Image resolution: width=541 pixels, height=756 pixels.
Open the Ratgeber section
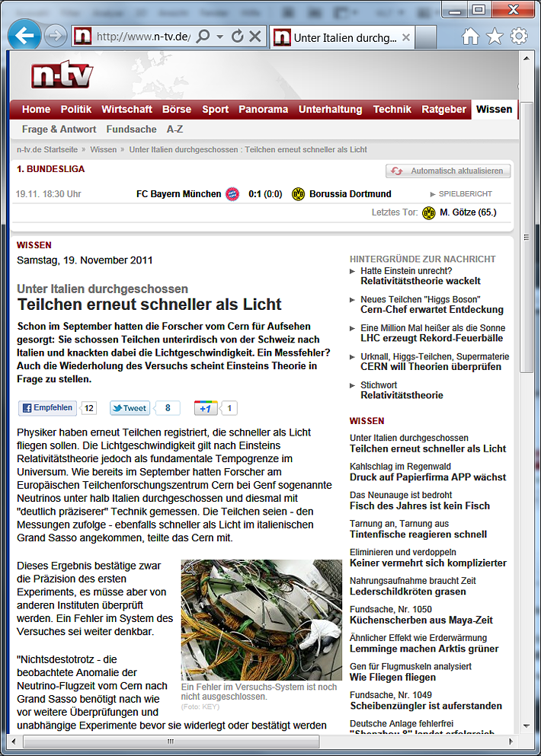click(444, 110)
